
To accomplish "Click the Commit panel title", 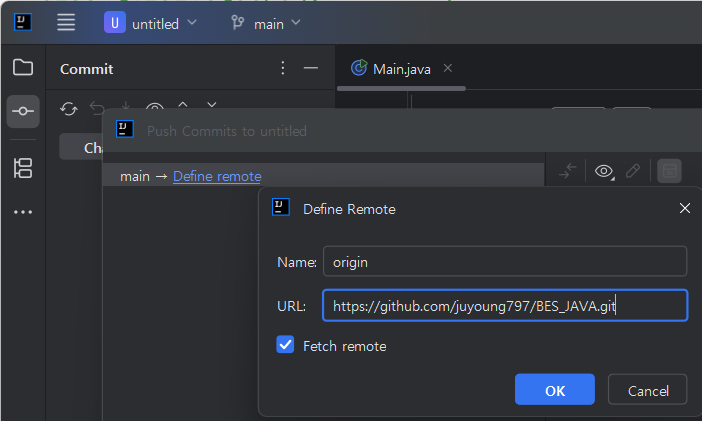I will click(86, 69).
